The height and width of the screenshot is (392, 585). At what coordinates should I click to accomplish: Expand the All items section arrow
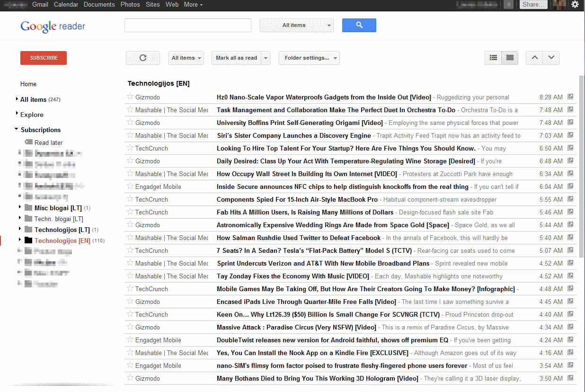17,99
